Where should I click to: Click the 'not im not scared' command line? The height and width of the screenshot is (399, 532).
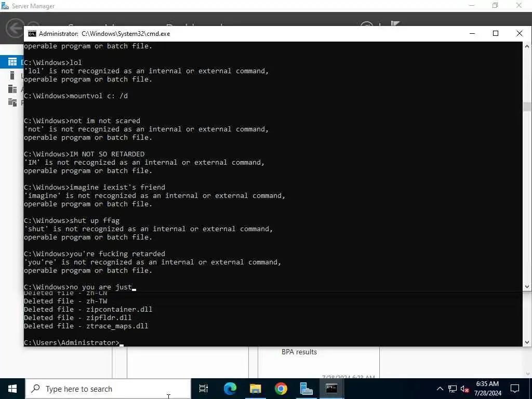82,121
